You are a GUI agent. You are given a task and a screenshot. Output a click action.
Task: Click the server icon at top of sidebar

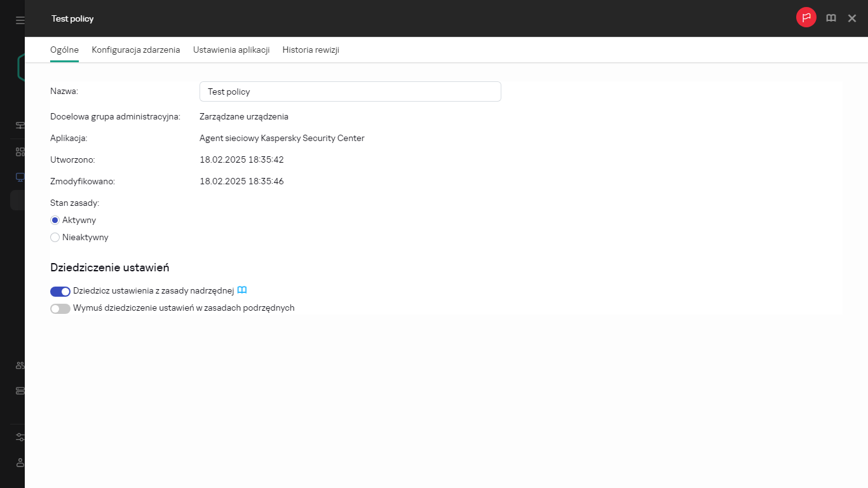pyautogui.click(x=20, y=125)
